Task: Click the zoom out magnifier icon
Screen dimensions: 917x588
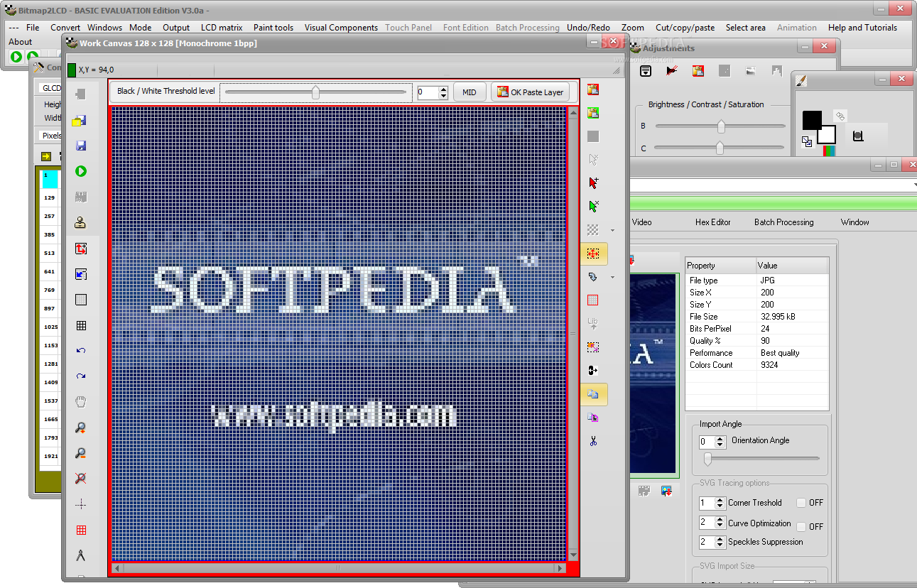Action: 81,453
